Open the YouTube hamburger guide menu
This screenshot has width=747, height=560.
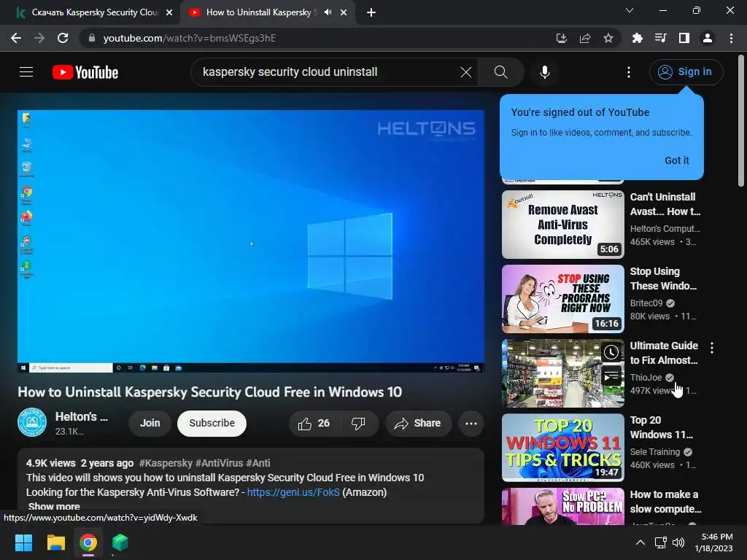tap(26, 72)
